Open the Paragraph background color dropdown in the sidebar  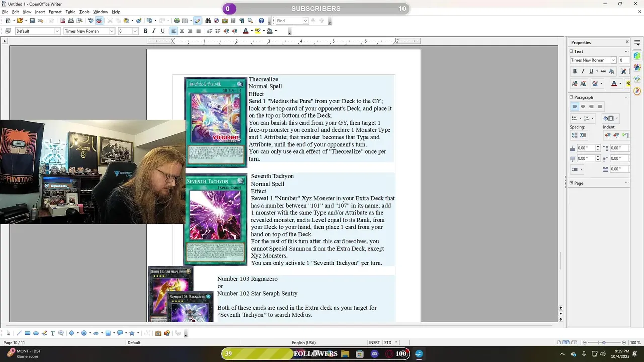click(x=617, y=119)
